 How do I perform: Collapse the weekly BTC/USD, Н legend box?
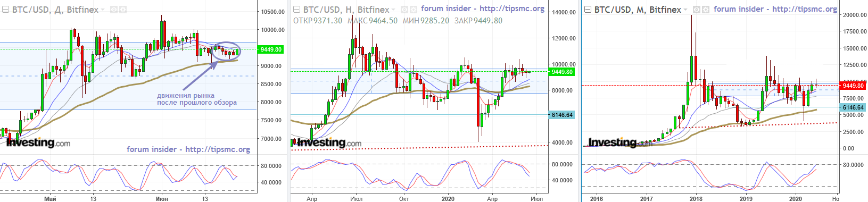point(296,10)
